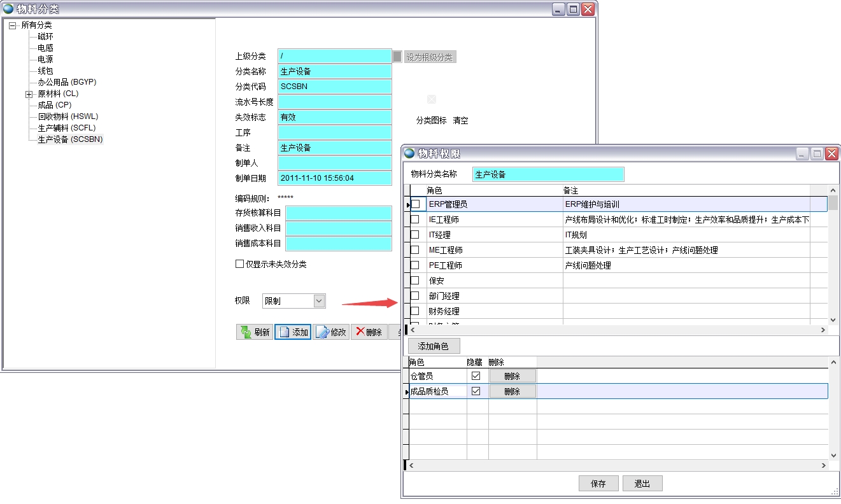Click the 刷新 refresh button

254,332
